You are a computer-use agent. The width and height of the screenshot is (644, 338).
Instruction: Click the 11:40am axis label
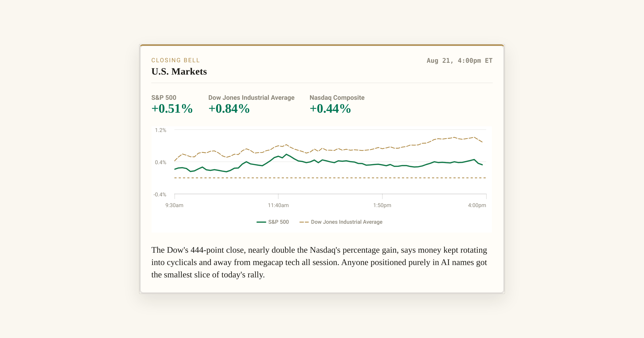tap(278, 205)
